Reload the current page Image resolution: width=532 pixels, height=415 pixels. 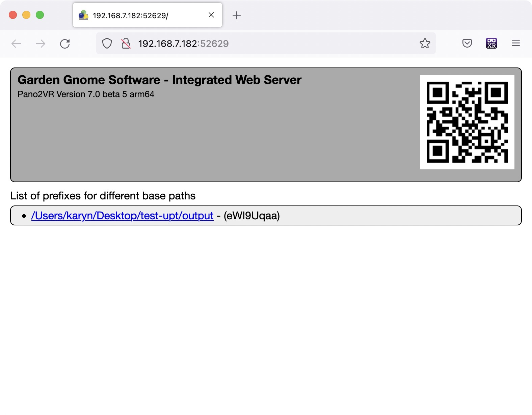coord(65,44)
